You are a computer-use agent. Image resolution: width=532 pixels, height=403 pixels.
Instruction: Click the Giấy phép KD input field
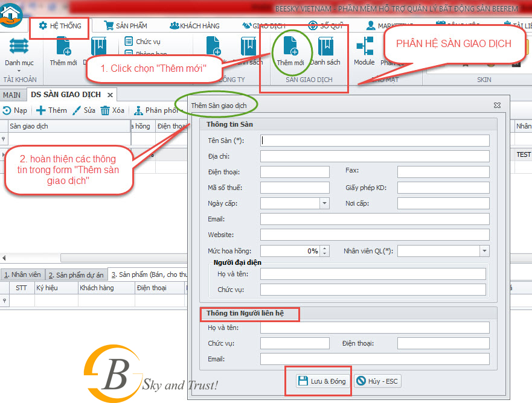[x=443, y=188]
